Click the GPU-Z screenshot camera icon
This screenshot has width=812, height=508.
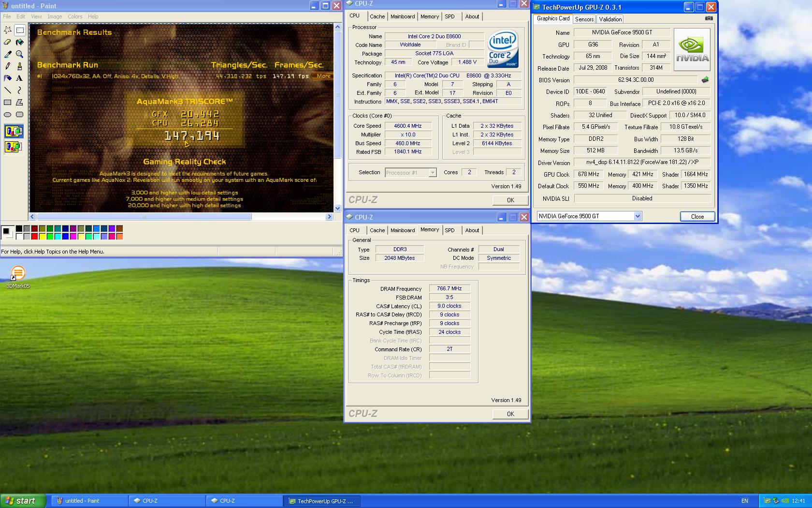(709, 18)
